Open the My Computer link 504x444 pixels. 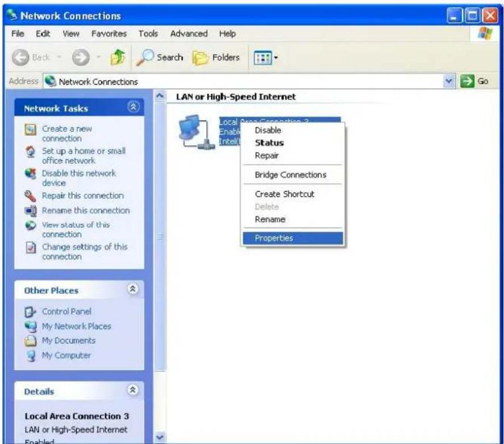pos(66,355)
